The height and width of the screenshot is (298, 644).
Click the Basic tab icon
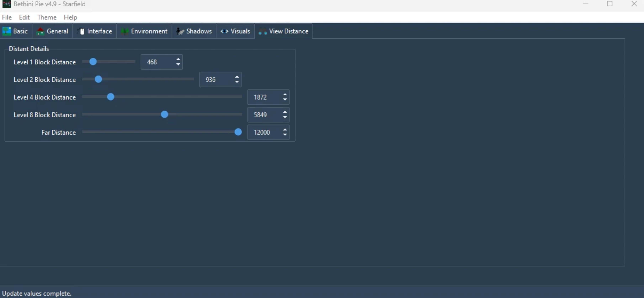(x=7, y=31)
